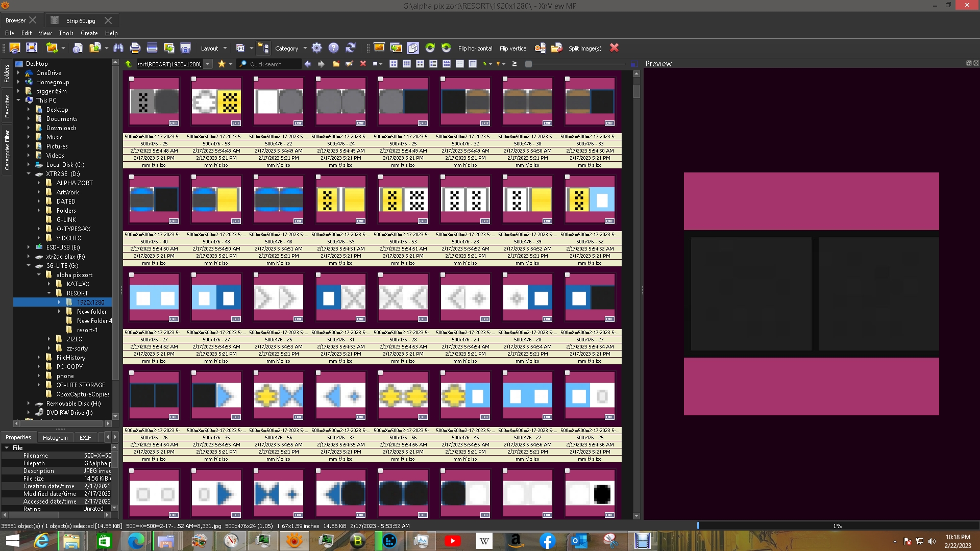Click the capture screen camera icon
This screenshot has width=980, height=551.
click(185, 48)
